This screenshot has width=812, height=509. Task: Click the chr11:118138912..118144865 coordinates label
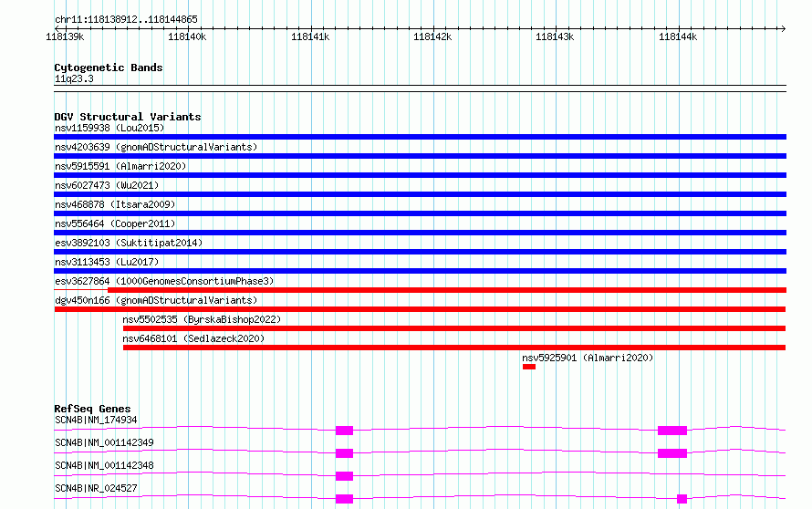[x=126, y=19]
